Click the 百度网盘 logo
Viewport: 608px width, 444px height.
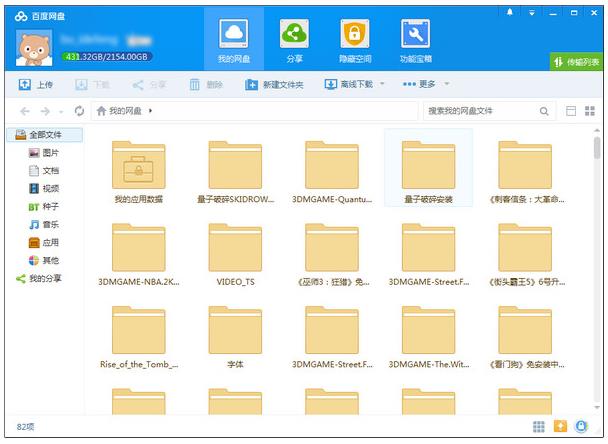coord(39,16)
